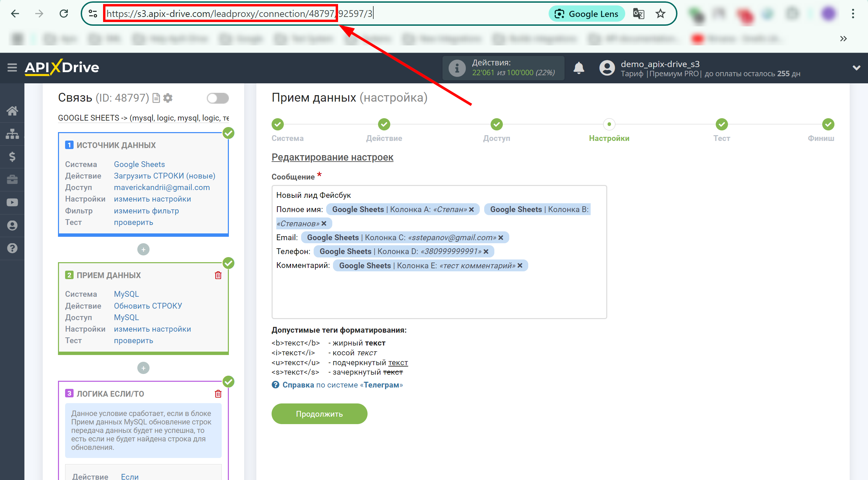Go back with browser back arrow
The image size is (868, 480).
(15, 14)
